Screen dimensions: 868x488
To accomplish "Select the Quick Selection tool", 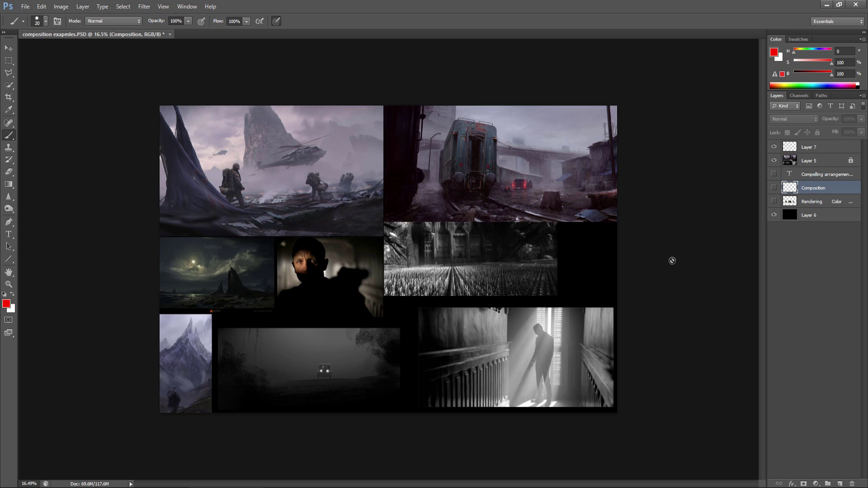I will coord(9,84).
